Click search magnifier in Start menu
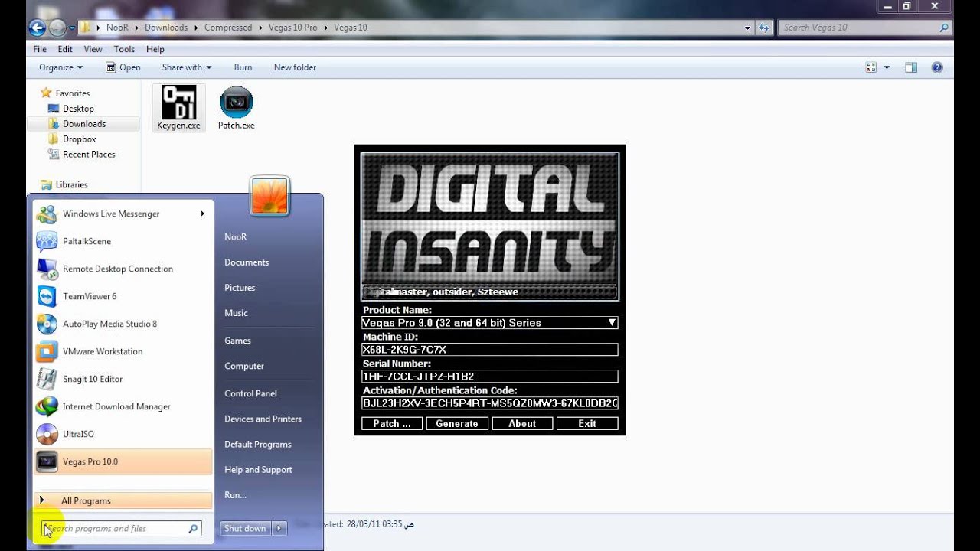The height and width of the screenshot is (551, 980). [193, 528]
